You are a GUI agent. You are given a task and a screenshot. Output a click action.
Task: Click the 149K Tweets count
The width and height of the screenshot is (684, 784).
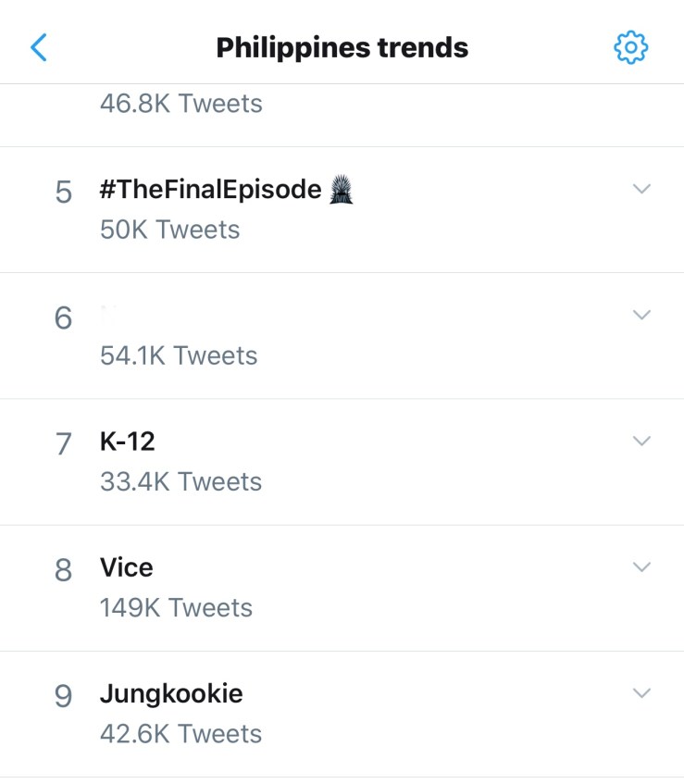click(176, 608)
